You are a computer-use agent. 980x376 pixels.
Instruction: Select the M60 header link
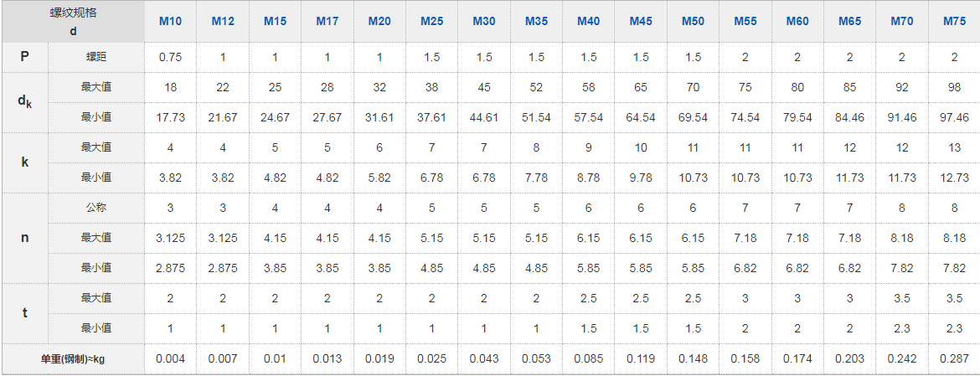[797, 21]
